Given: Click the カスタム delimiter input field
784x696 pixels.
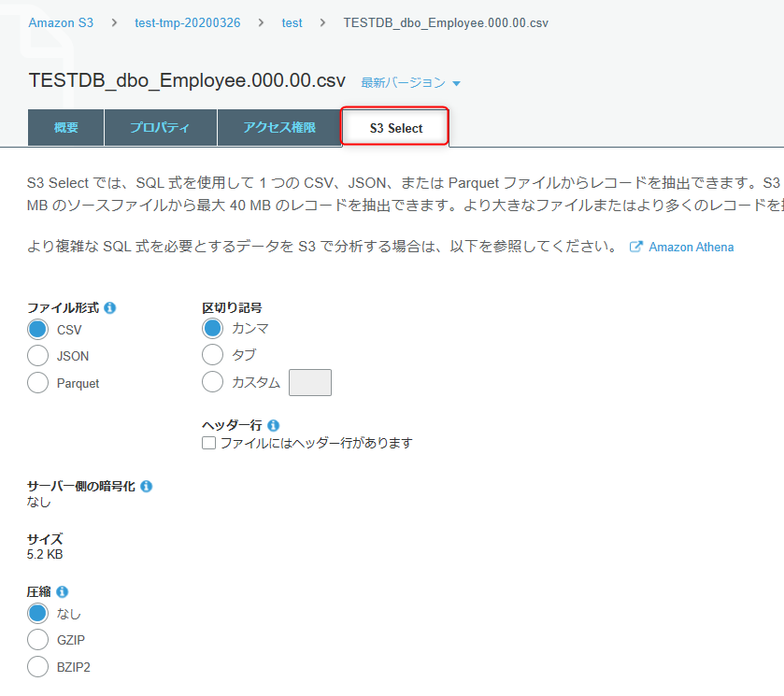Looking at the screenshot, I should tap(309, 382).
